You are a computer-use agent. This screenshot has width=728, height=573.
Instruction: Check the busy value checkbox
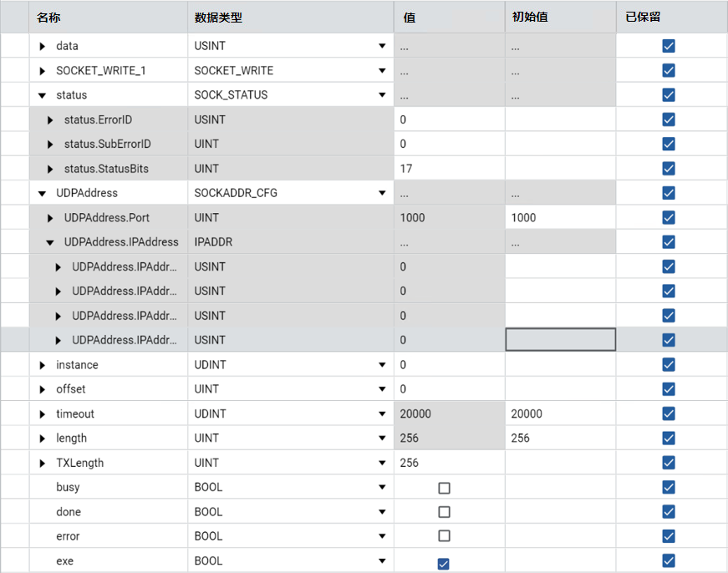coord(444,487)
